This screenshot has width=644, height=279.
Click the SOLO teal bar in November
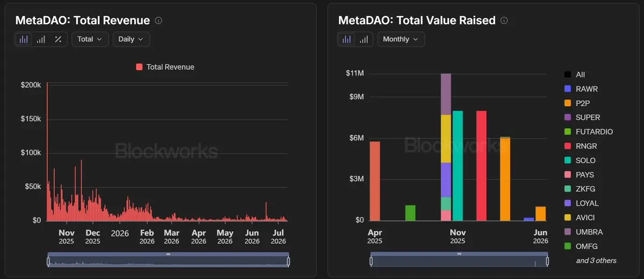click(x=458, y=166)
